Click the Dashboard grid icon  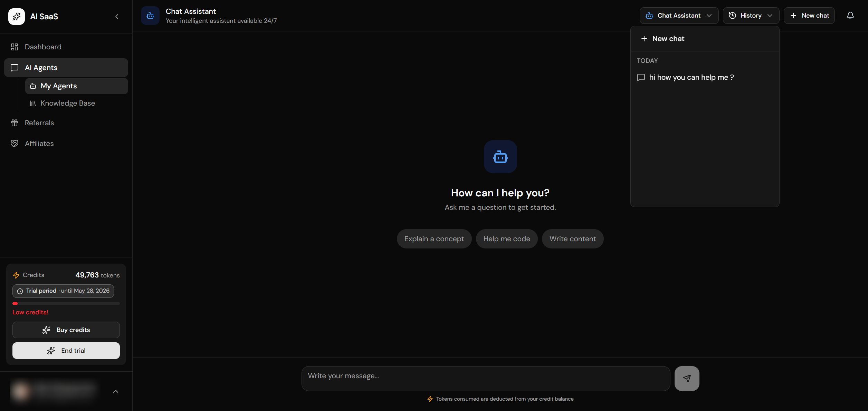click(15, 47)
